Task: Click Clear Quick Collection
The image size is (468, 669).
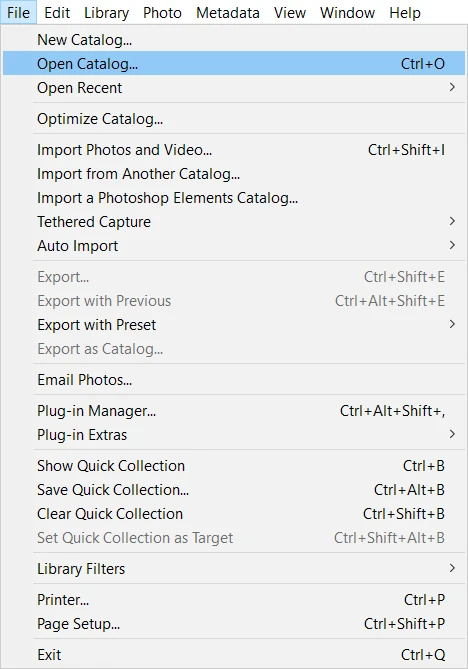Action: [234, 514]
